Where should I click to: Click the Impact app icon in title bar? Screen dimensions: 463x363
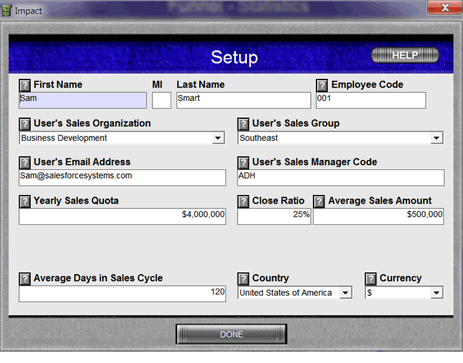tap(6, 11)
